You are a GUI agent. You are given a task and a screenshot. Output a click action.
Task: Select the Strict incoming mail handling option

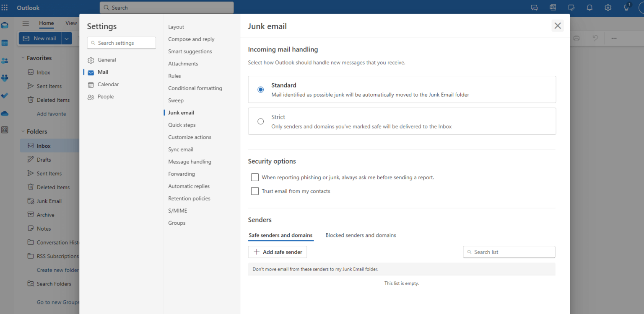(x=260, y=121)
